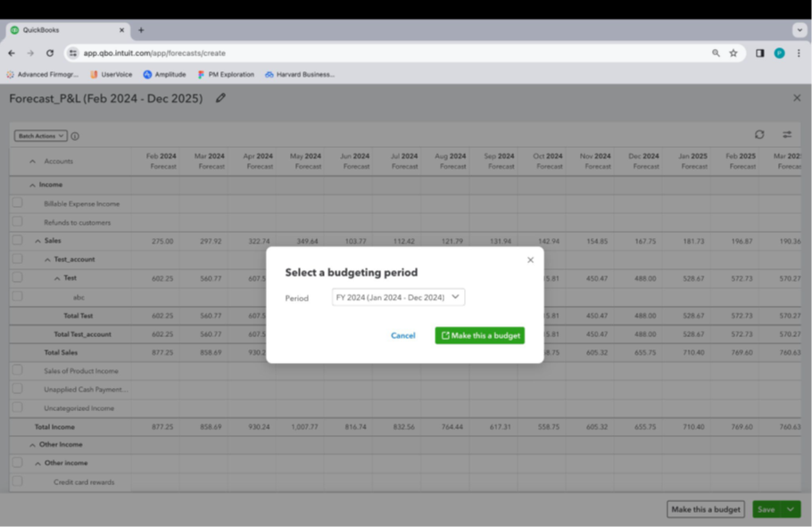Collapse the Income section chevron

point(32,185)
